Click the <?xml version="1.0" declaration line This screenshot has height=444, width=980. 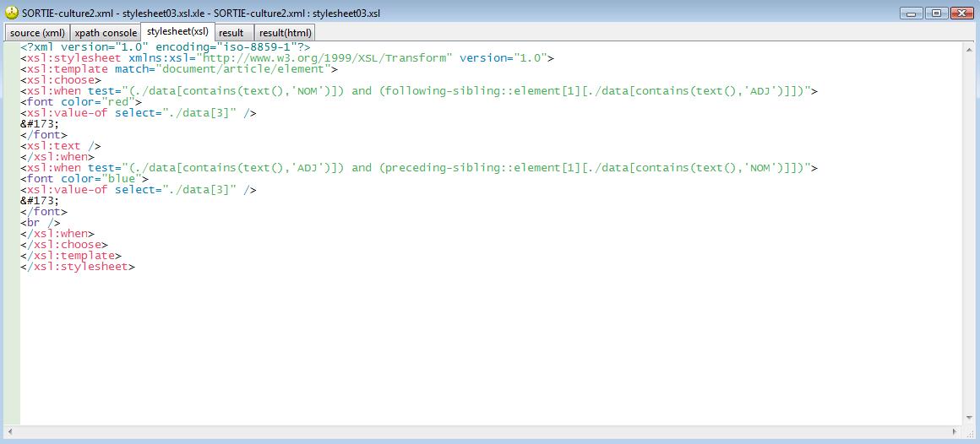(x=165, y=46)
